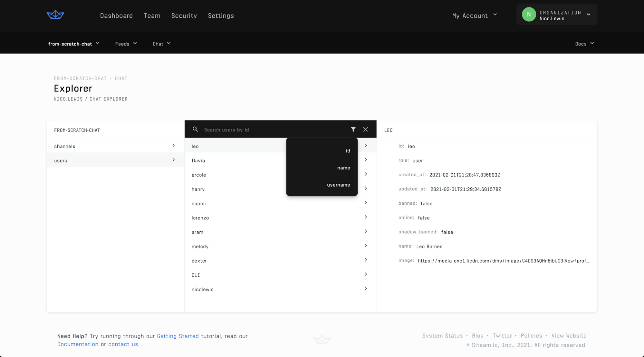Select the Dashboard navigation tab
Viewport: 644px width, 357px height.
(117, 15)
